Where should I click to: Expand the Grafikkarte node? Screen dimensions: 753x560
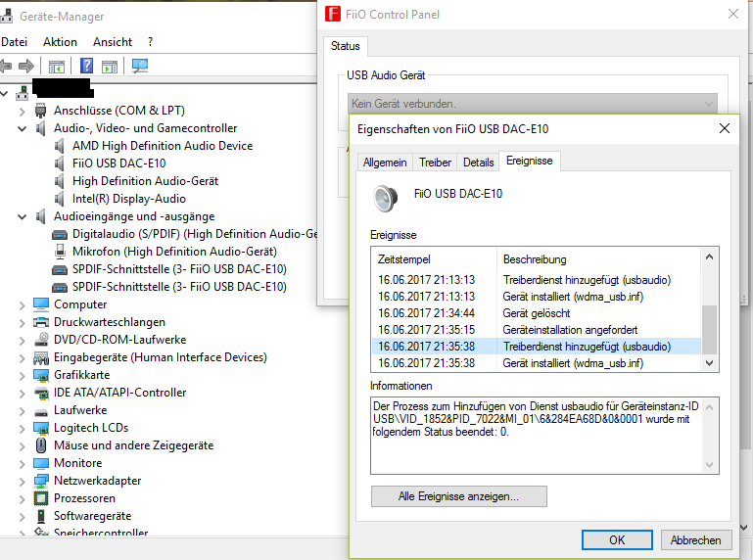(x=23, y=376)
